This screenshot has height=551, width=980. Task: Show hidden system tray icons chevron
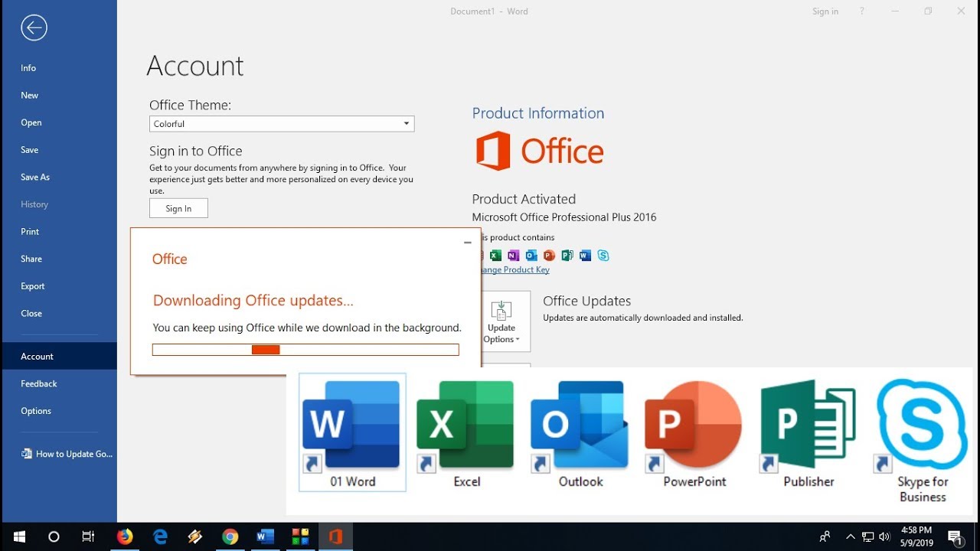coord(850,536)
